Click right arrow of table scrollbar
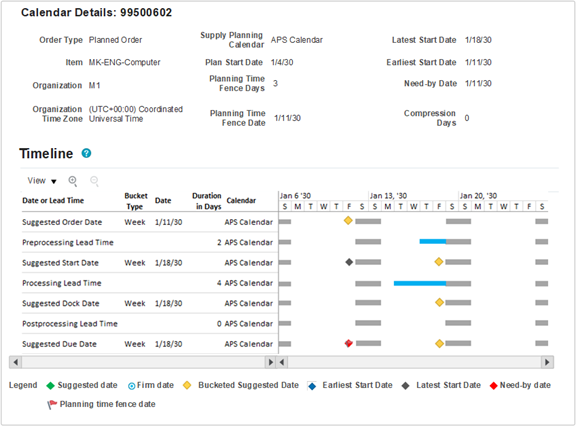This screenshot has width=576, height=426. point(271,362)
